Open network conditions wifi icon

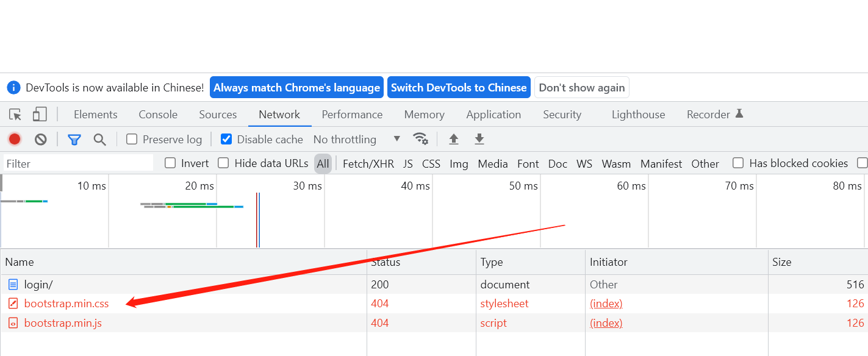tap(420, 139)
